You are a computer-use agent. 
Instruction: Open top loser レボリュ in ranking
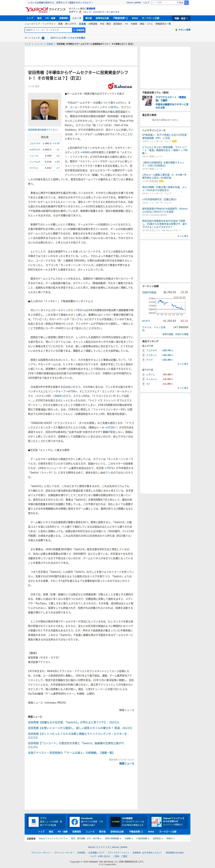151,374
